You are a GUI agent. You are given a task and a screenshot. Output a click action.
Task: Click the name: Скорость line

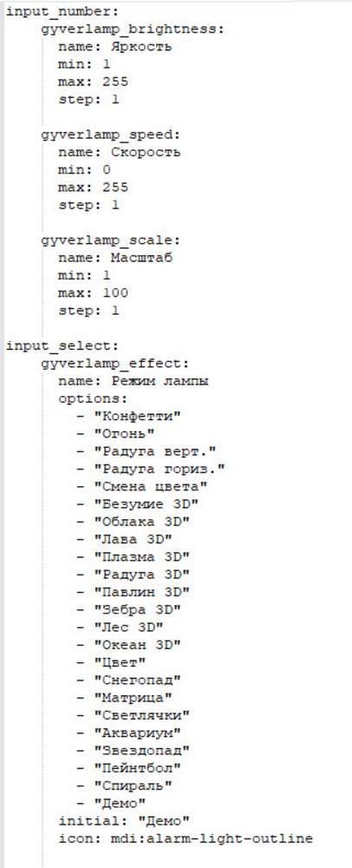[x=120, y=152]
